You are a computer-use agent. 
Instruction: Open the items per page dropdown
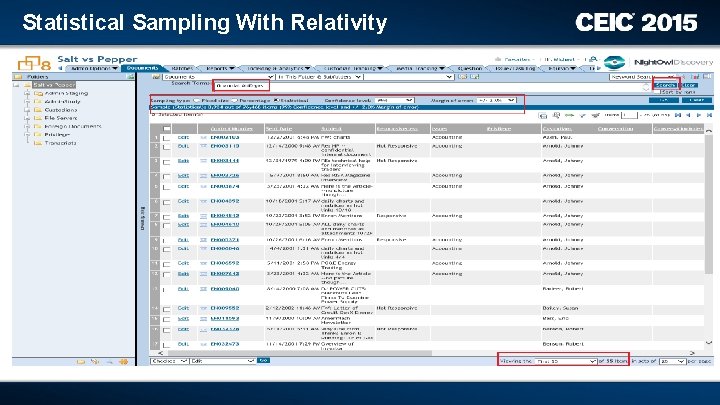[672, 361]
